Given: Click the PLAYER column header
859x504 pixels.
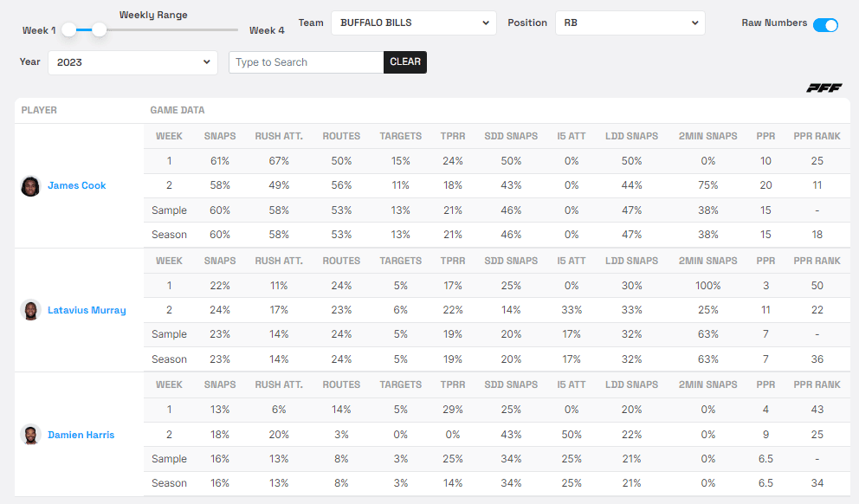Looking at the screenshot, I should [x=39, y=111].
